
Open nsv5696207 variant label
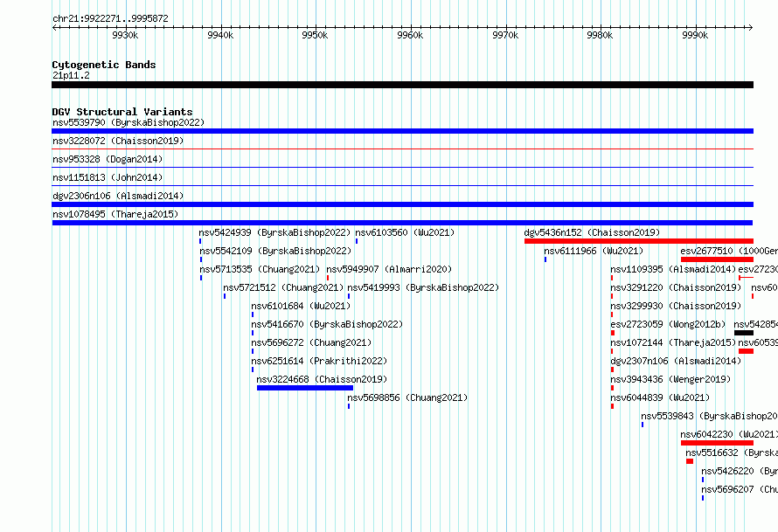click(x=740, y=489)
